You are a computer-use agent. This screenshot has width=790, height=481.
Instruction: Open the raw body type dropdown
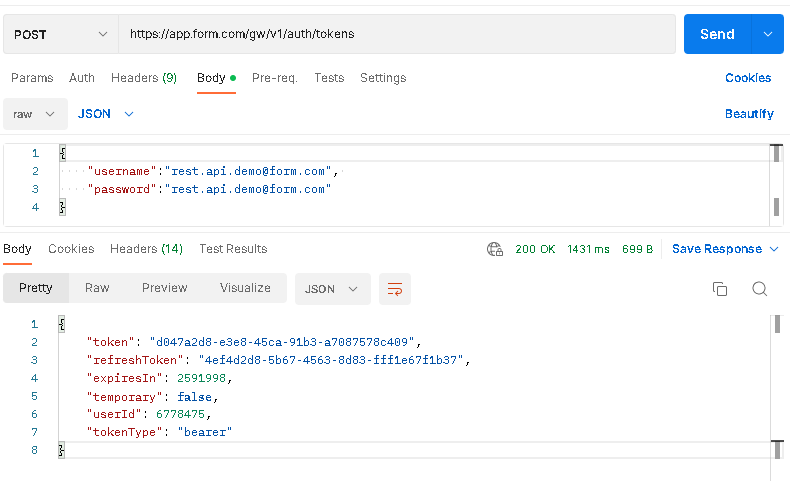pos(35,114)
